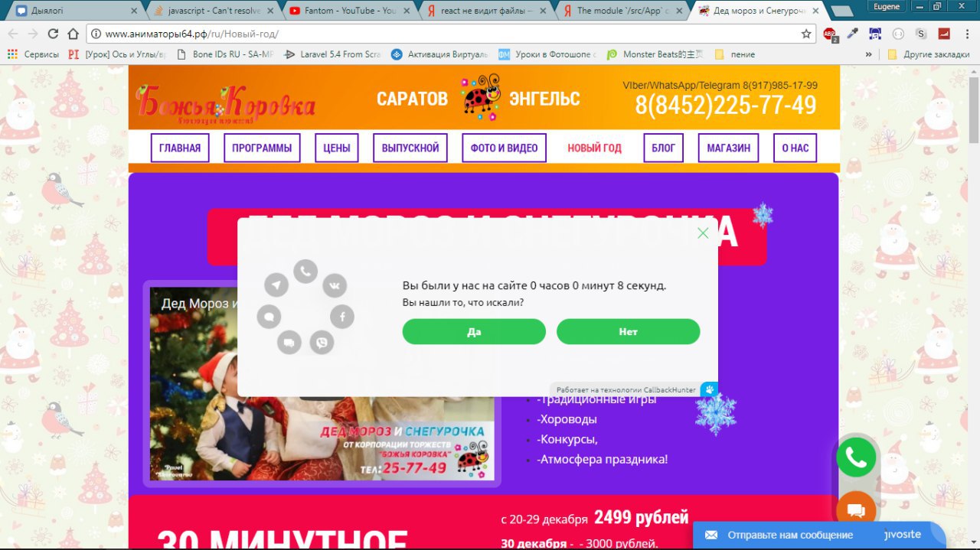This screenshot has width=980, height=550.
Task: Click the phone icon in the popup circle
Action: [305, 271]
